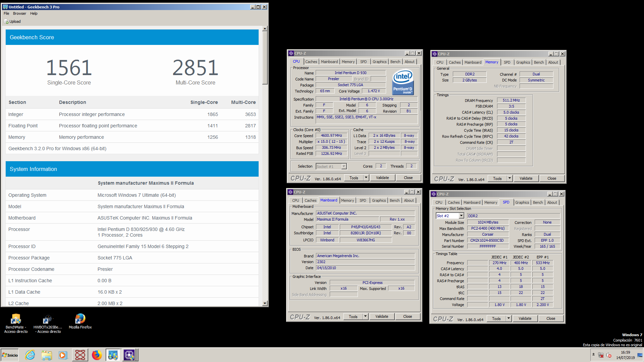Click title icon of the Memory-tab CPU-Z window

click(x=435, y=54)
